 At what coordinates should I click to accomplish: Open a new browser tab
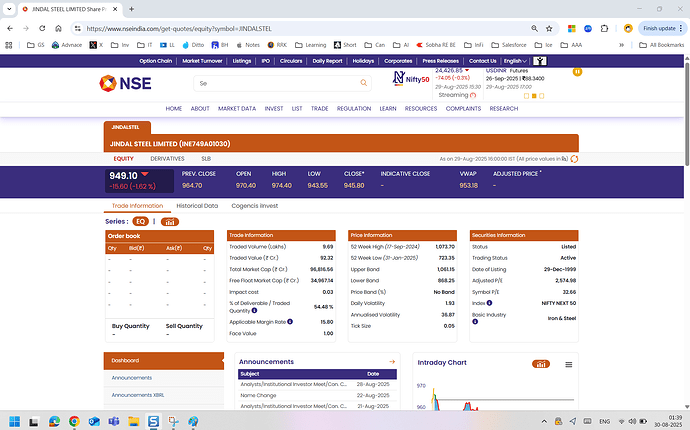point(131,9)
